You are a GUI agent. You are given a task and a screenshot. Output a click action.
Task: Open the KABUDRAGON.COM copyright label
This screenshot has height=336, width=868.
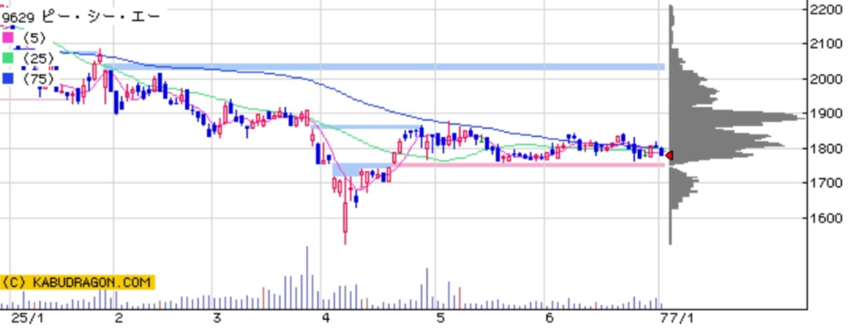77,282
